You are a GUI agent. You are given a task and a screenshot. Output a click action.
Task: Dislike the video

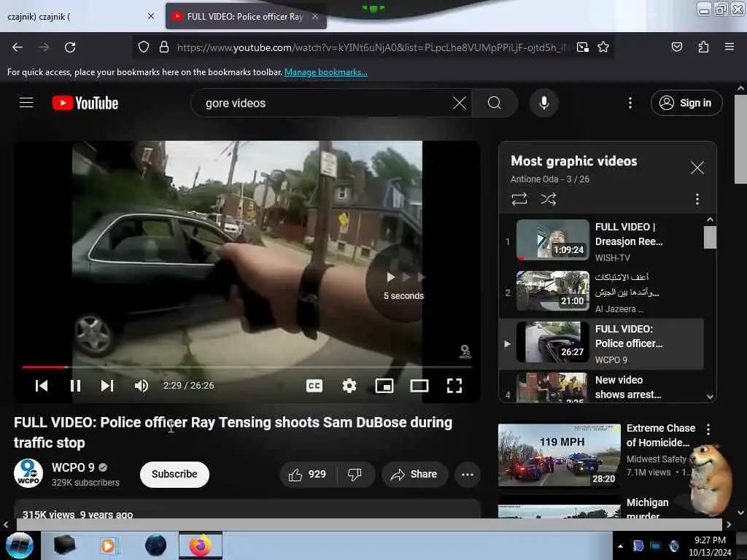[x=355, y=474]
